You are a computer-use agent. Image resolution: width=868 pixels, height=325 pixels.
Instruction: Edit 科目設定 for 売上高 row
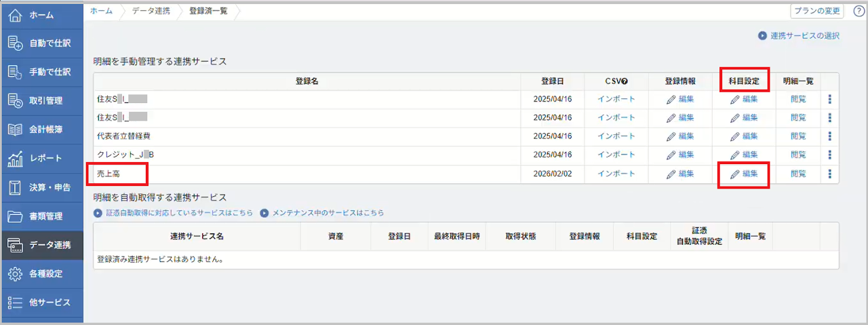click(744, 174)
